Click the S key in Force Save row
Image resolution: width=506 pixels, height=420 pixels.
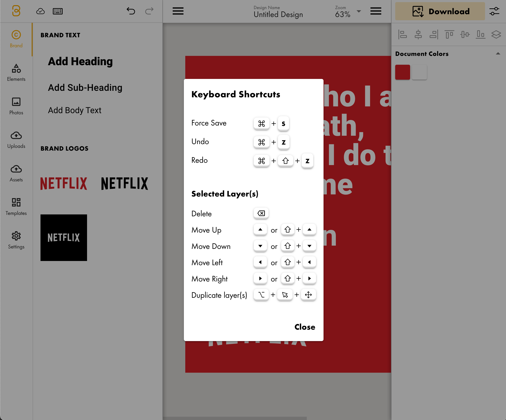coord(283,123)
